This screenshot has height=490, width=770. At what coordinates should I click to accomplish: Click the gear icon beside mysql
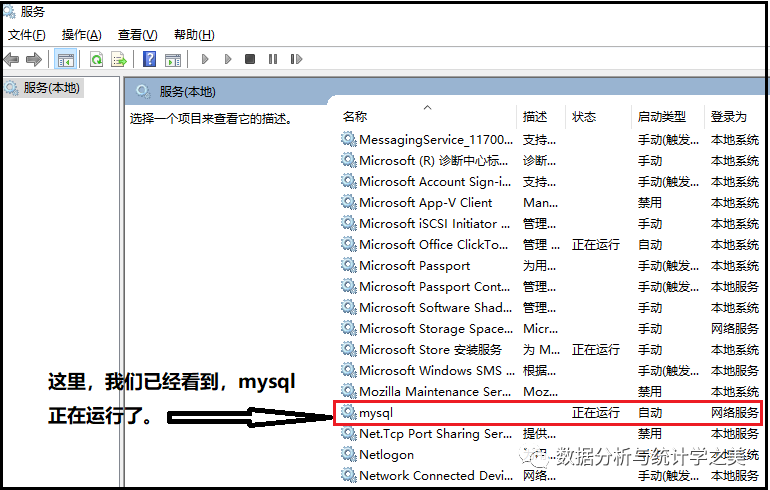[x=349, y=412]
